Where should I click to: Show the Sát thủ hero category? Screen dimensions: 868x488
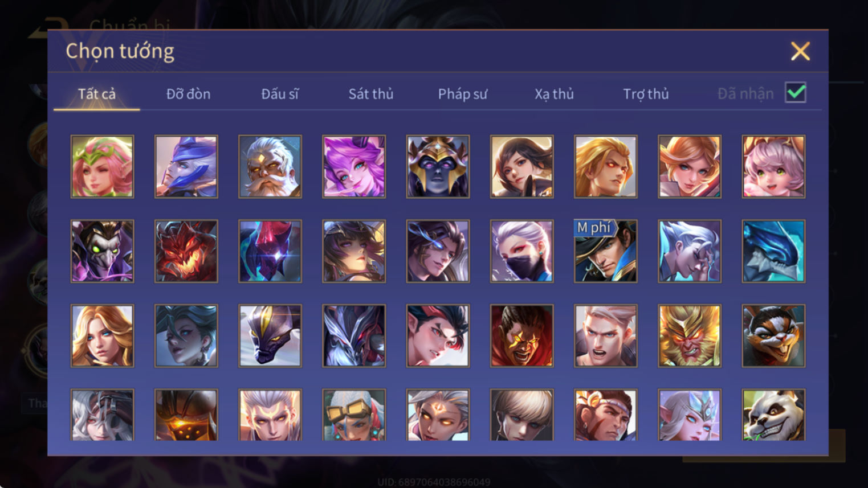(x=371, y=93)
